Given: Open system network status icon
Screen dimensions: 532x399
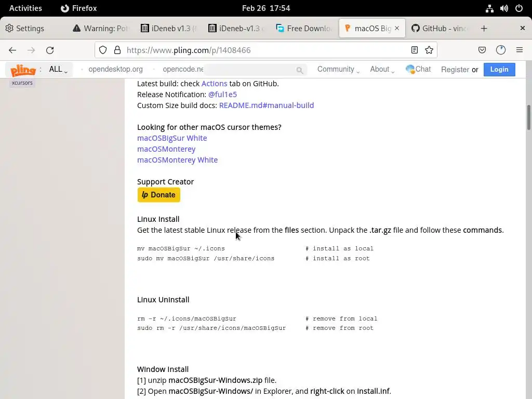Looking at the screenshot, I should tap(489, 8).
